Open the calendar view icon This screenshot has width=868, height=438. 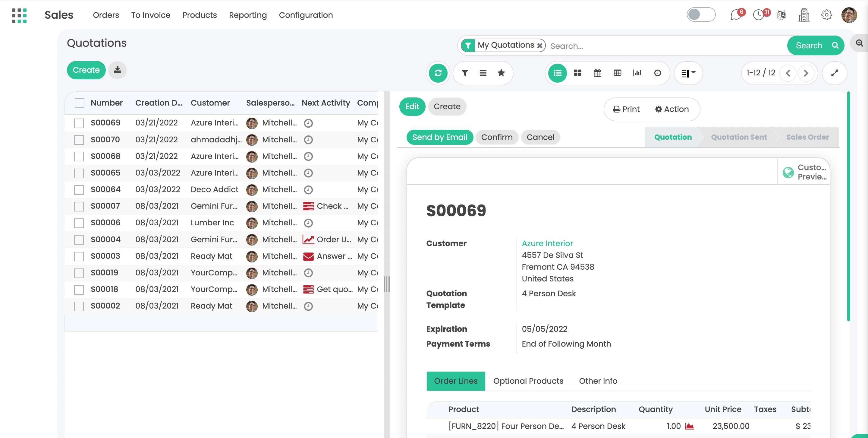[x=597, y=73]
